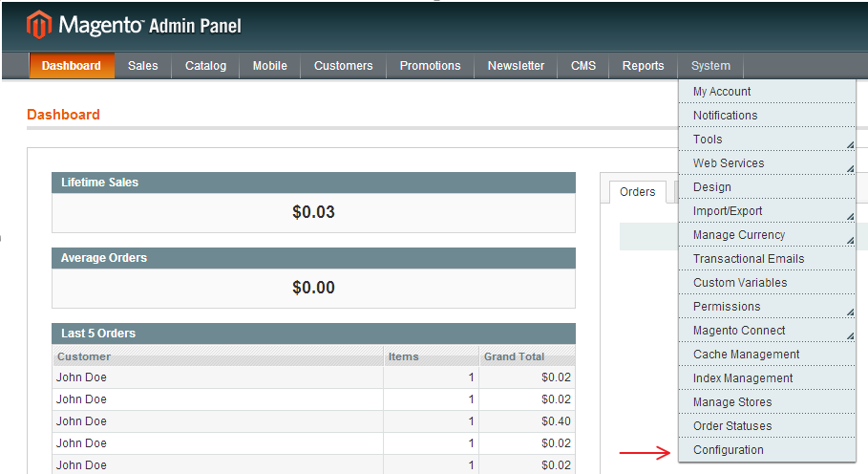Open the John Doe $0.40 order row
This screenshot has width=868, height=474.
[313, 420]
